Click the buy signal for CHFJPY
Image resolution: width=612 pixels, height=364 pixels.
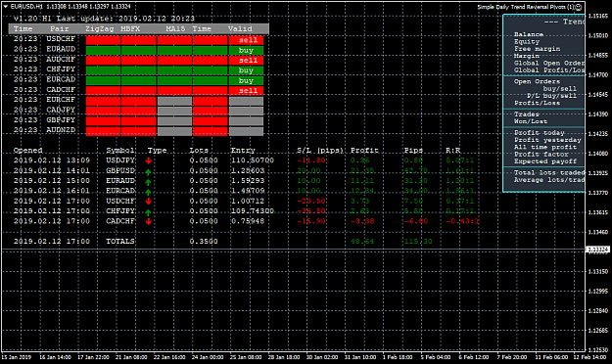[x=247, y=70]
